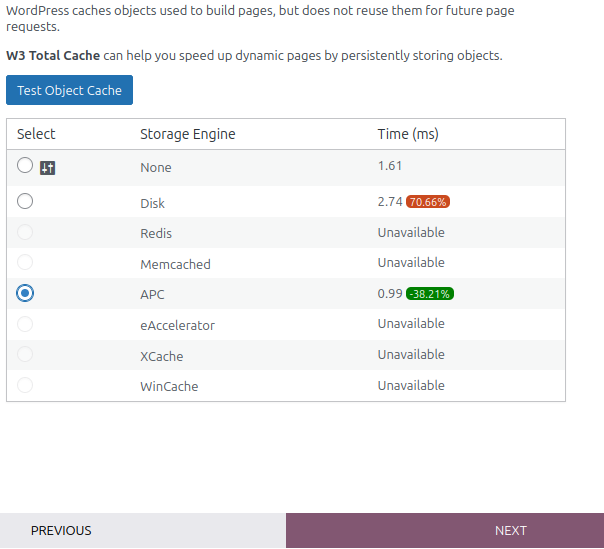The height and width of the screenshot is (549, 604).
Task: Click the XCache engine label
Action: point(161,356)
